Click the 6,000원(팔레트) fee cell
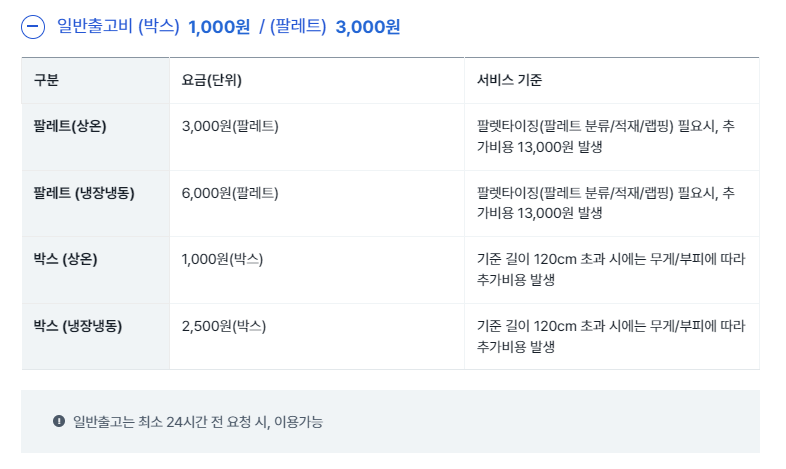Viewport: 786px width, 469px height. coord(230,193)
